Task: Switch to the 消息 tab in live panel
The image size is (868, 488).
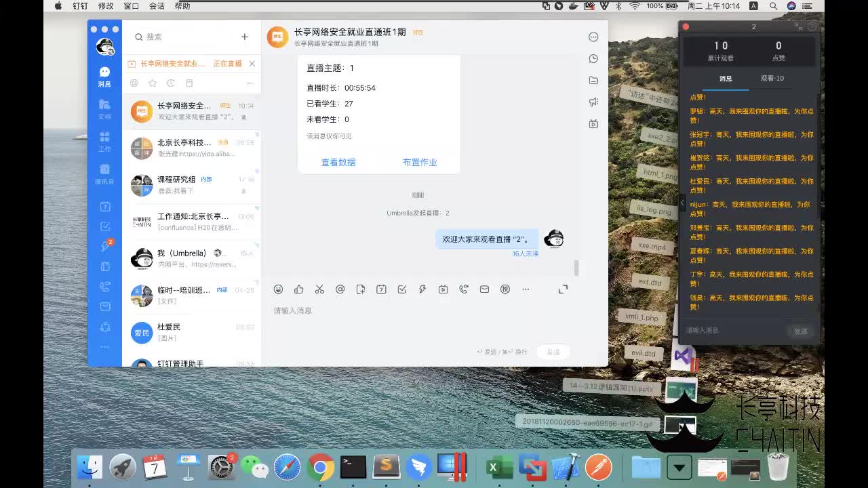Action: pos(726,79)
